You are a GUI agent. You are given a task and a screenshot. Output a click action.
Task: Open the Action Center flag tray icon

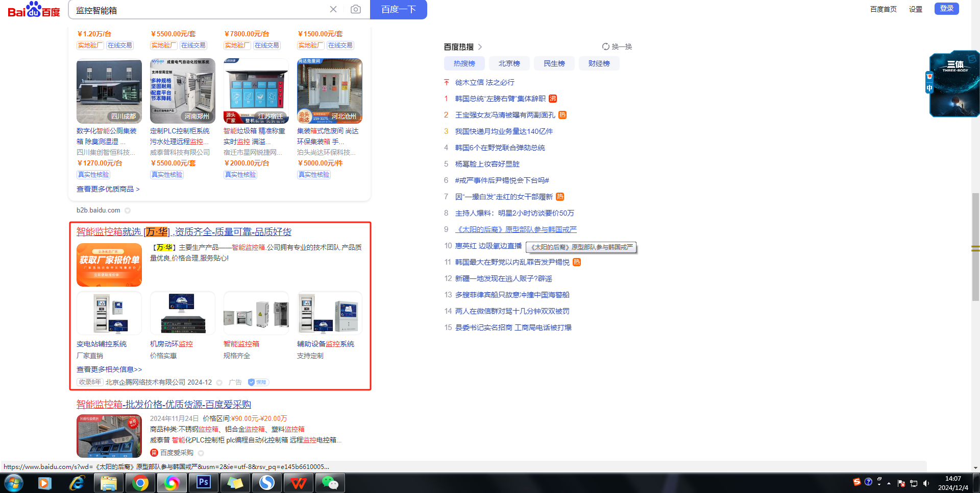[901, 483]
